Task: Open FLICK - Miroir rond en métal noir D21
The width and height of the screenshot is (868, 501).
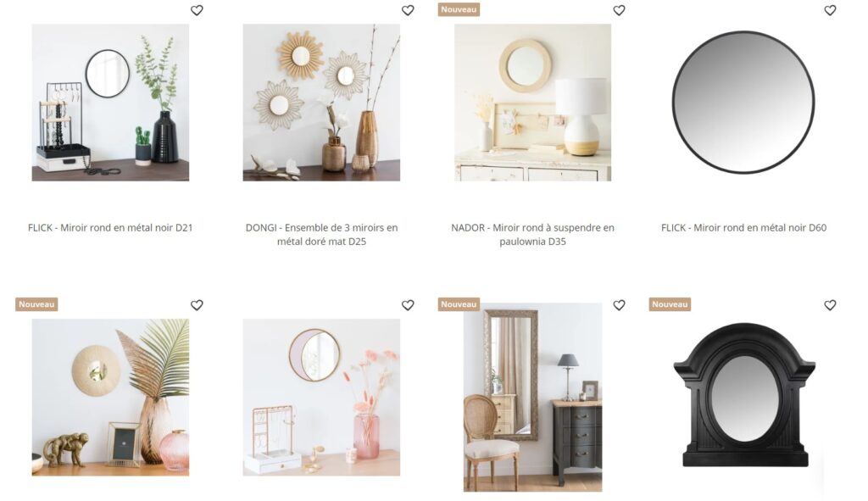Action: (x=110, y=227)
